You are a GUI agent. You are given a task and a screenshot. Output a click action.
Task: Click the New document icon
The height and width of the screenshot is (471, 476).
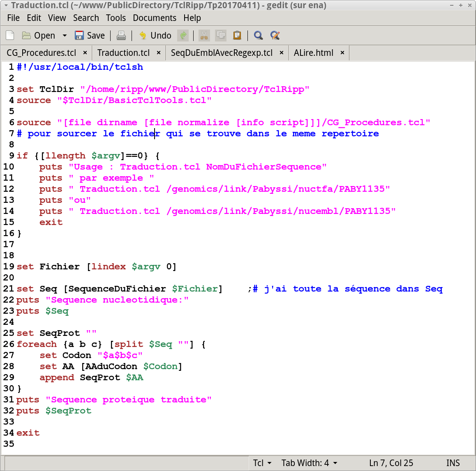click(x=10, y=35)
